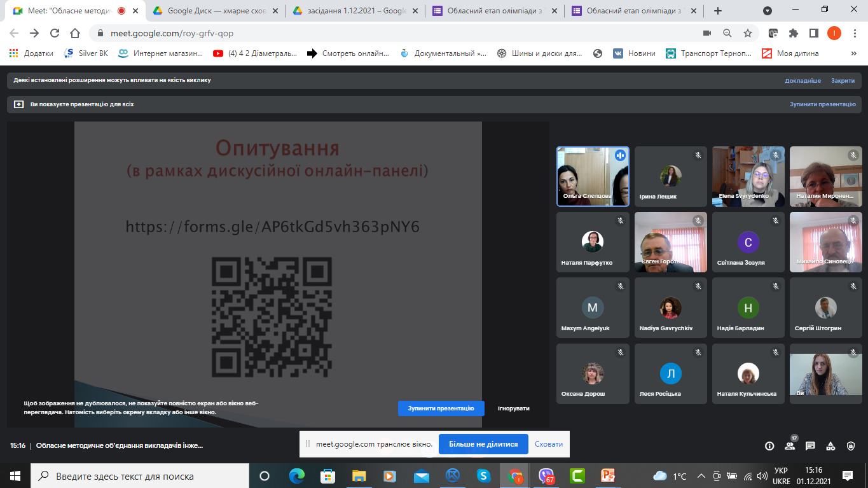This screenshot has height=488, width=868.
Task: Toggle the Windows volume speaker icon
Action: [762, 476]
